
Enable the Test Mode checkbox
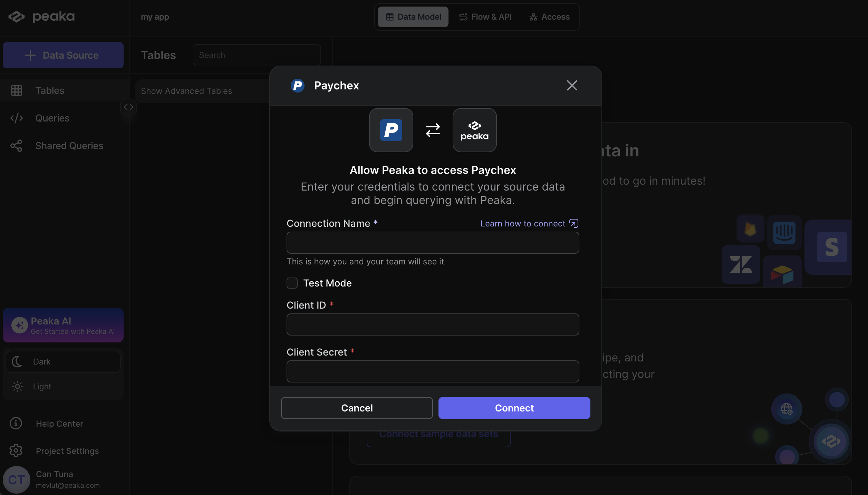click(x=292, y=283)
